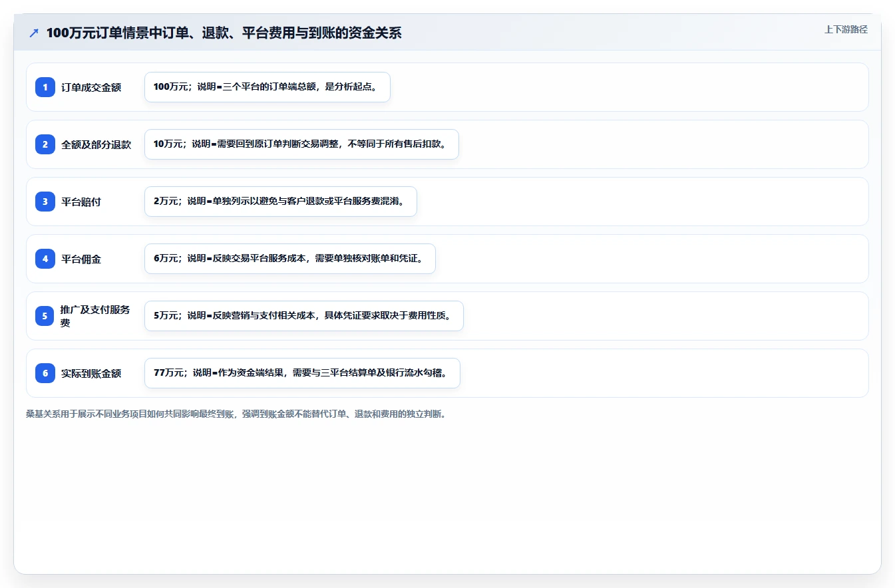Select the 实际到账金额 label
The image size is (895, 588).
91,373
